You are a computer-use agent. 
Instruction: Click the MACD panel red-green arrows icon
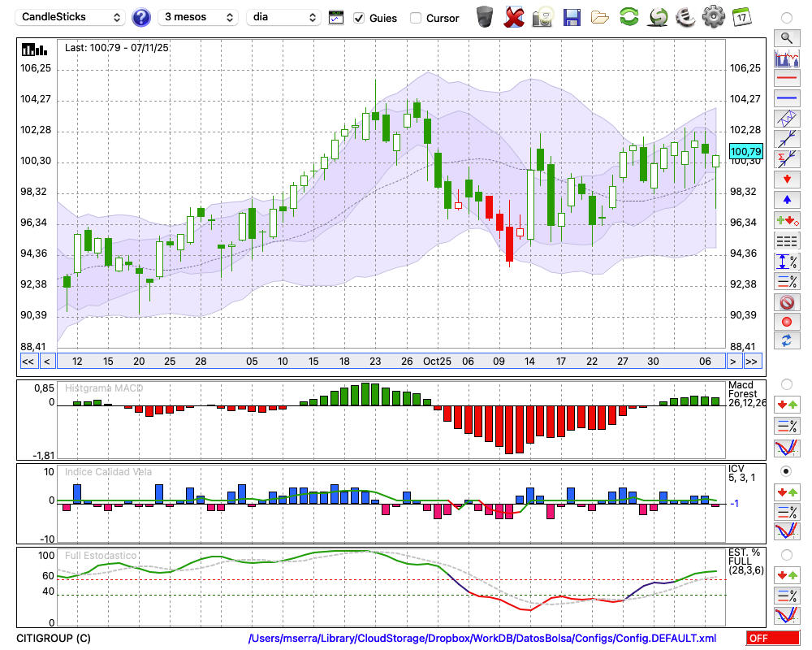(x=787, y=405)
